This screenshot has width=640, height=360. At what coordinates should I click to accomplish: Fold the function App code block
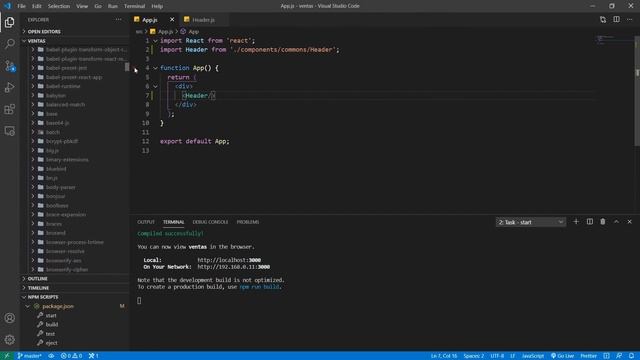(156, 68)
